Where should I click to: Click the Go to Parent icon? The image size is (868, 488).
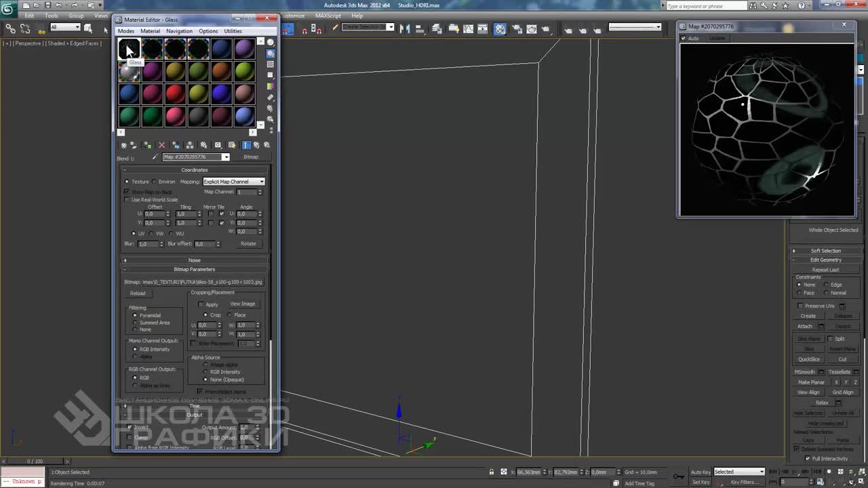click(x=256, y=145)
